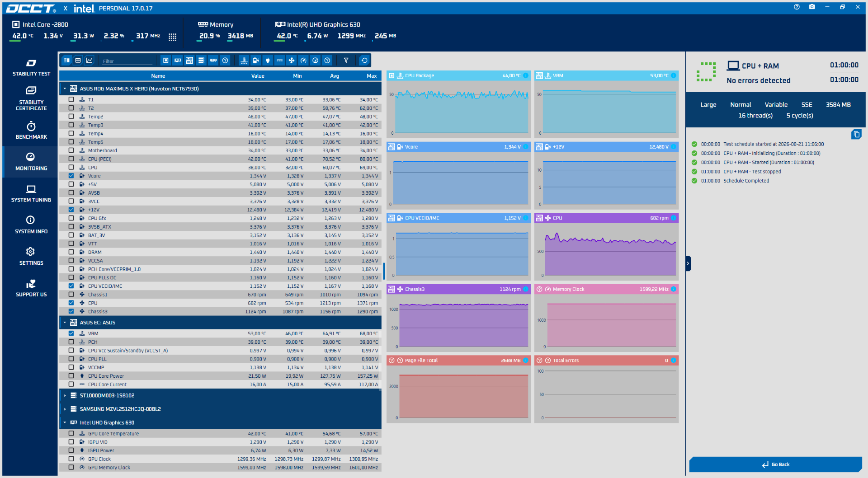Toggle the temperature sensor filter icon
Image resolution: width=868 pixels, height=478 pixels.
pos(244,61)
